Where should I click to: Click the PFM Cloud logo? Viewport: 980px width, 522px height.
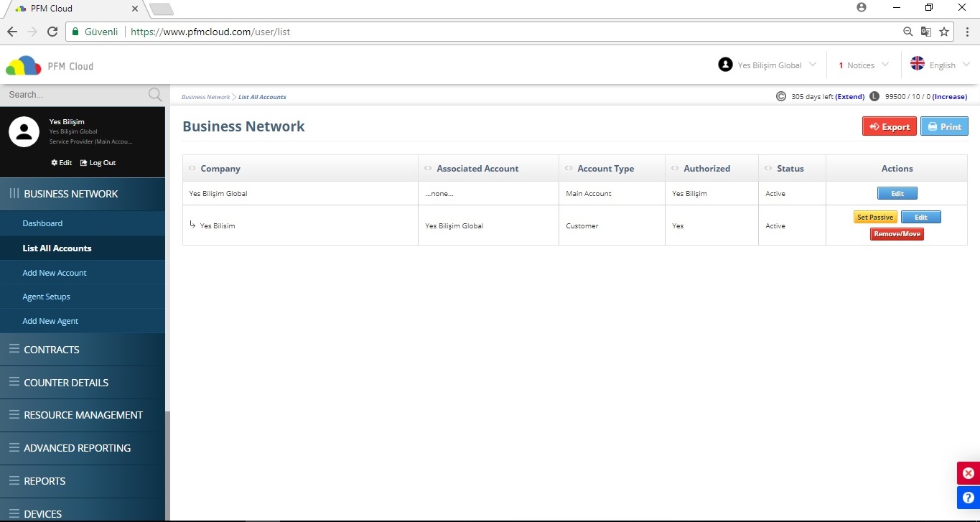pyautogui.click(x=50, y=65)
